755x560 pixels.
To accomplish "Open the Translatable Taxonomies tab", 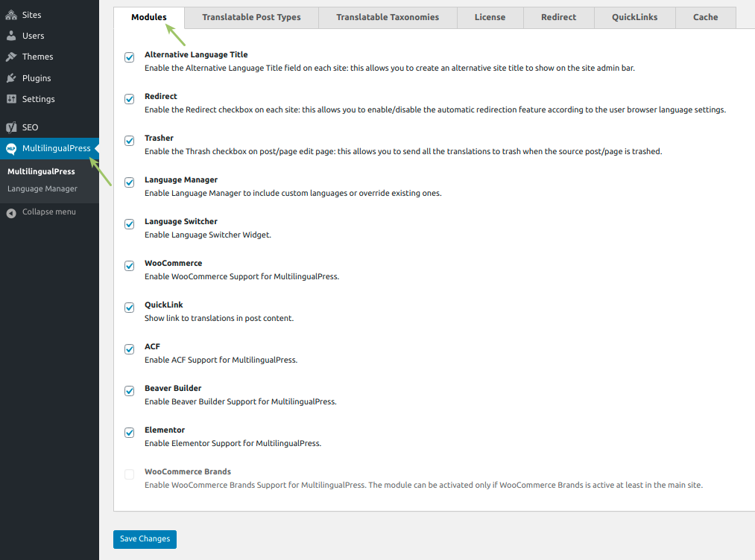I will click(388, 17).
